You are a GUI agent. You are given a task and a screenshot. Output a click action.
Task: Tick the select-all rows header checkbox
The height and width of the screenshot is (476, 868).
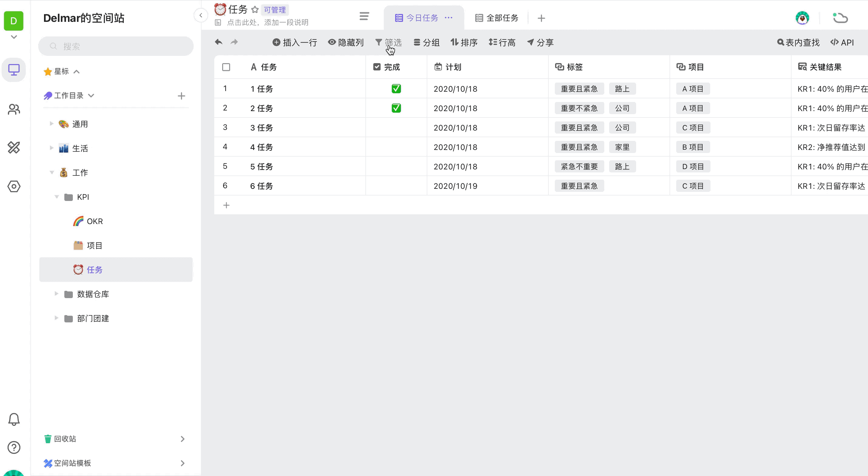point(226,67)
